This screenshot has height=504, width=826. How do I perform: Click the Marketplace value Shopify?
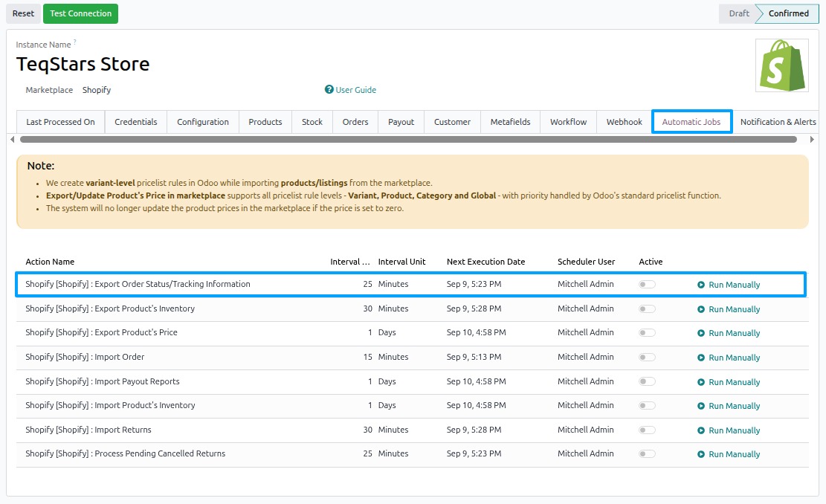pos(97,90)
